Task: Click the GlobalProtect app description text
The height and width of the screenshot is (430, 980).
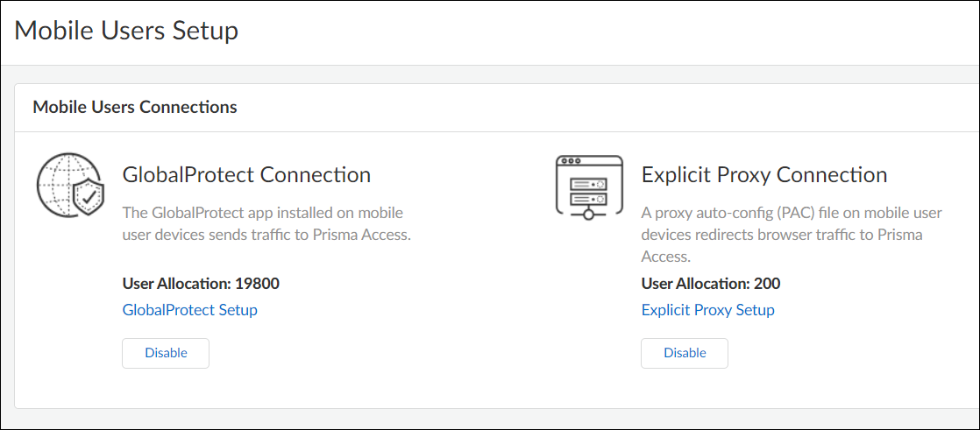Action: click(266, 224)
